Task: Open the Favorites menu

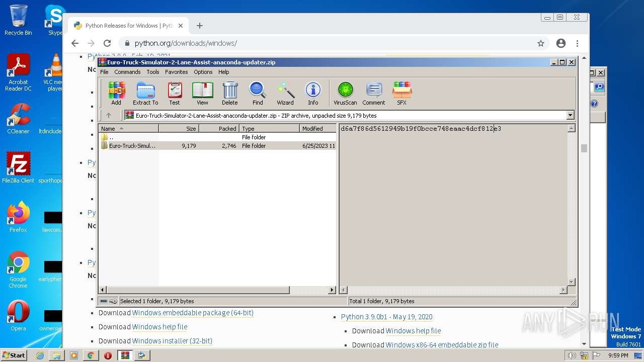Action: pos(177,72)
